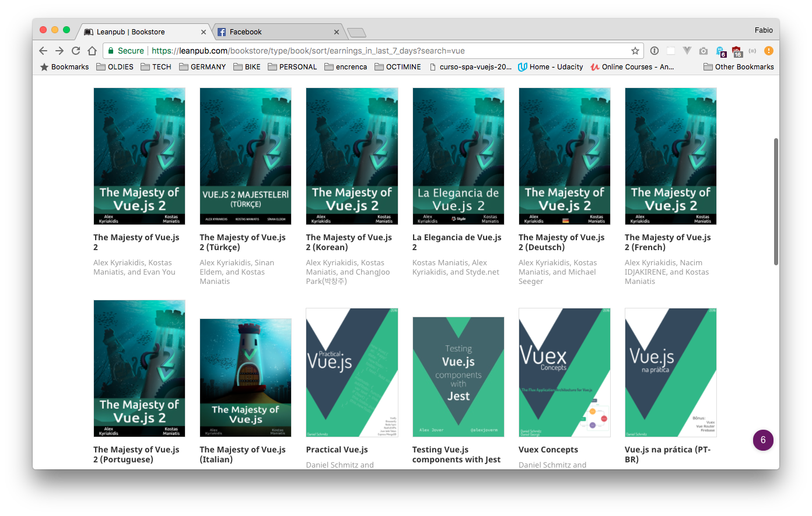Click the camera screenshot extension icon
Screen dimensions: 812x516
(x=703, y=51)
